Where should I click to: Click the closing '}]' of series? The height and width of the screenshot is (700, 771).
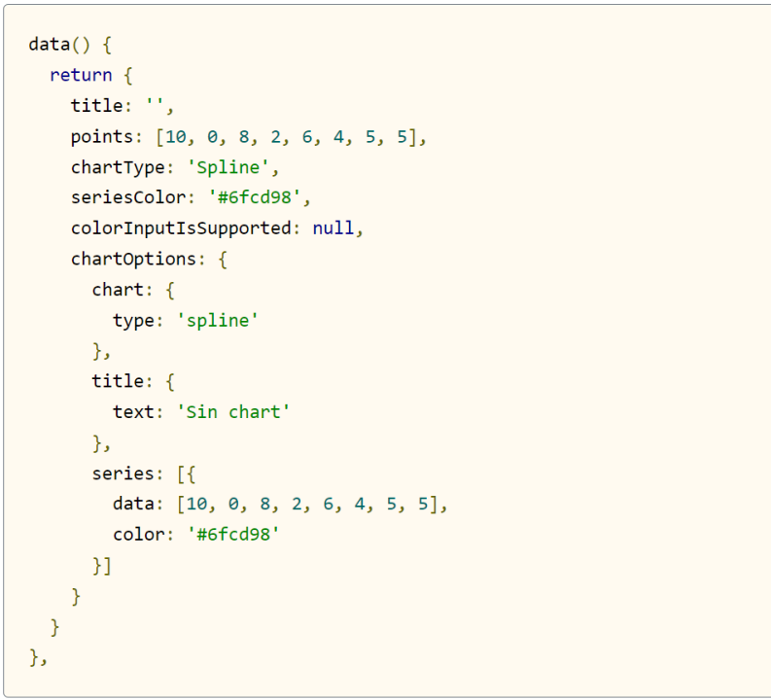click(x=102, y=566)
